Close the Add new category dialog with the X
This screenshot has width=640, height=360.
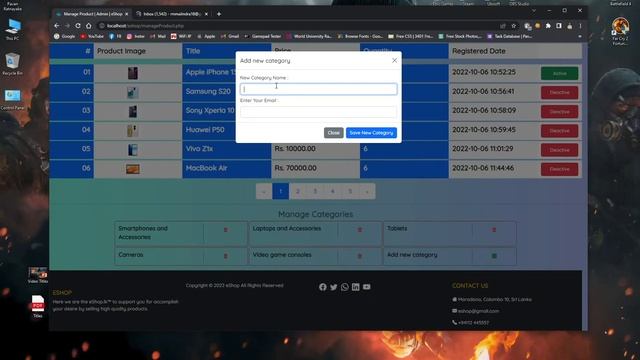(394, 60)
